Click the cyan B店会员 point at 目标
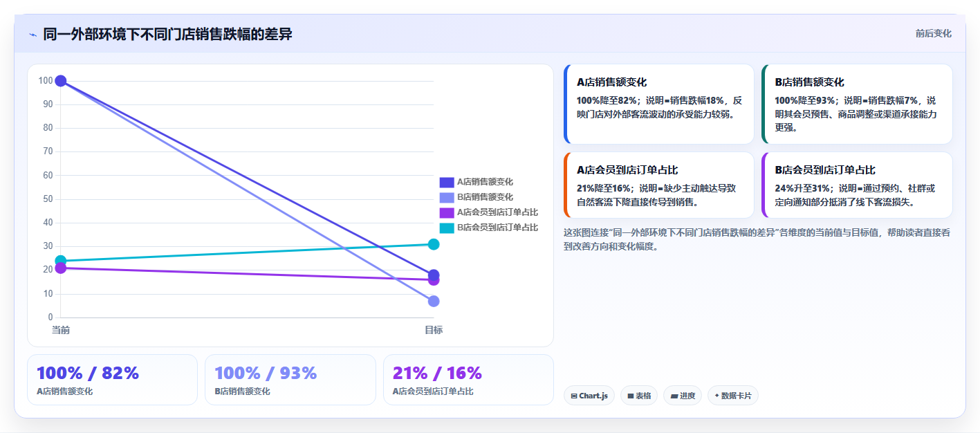This screenshot has width=980, height=433. point(434,244)
